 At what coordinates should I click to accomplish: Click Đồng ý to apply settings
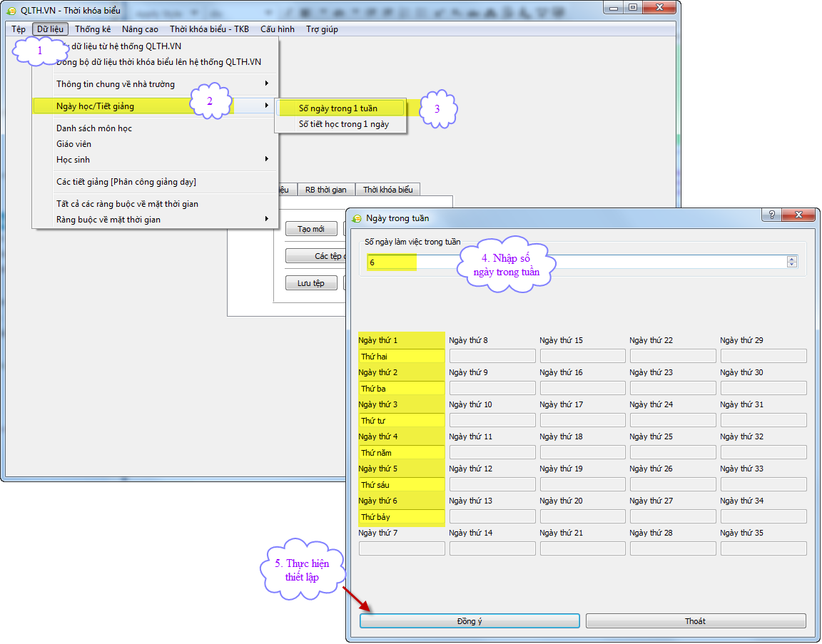coord(470,621)
